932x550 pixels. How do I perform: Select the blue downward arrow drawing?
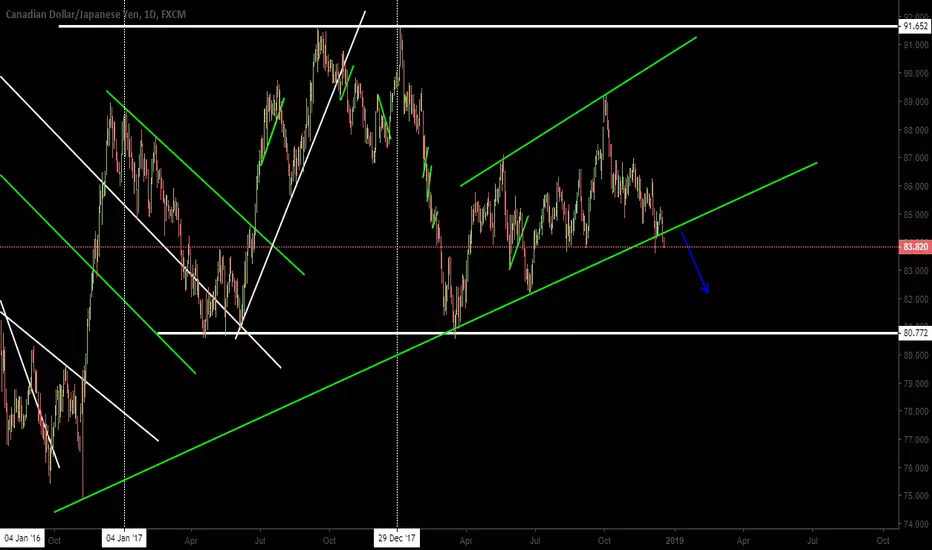[x=694, y=262]
